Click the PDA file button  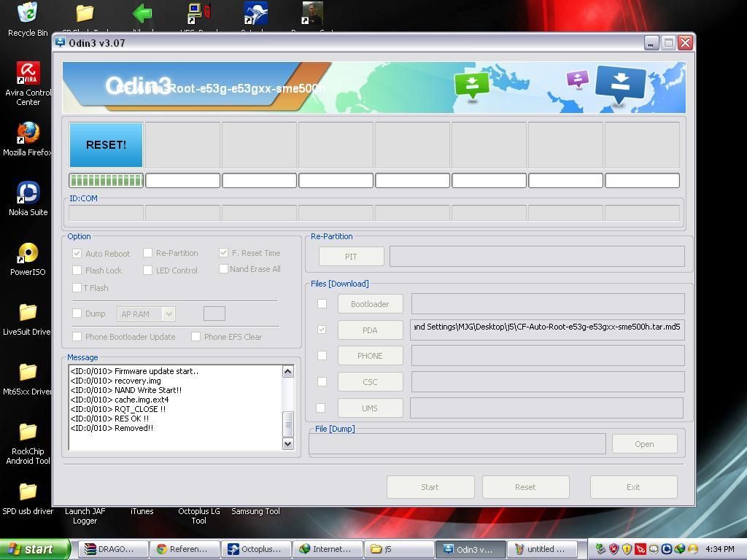[x=370, y=330]
